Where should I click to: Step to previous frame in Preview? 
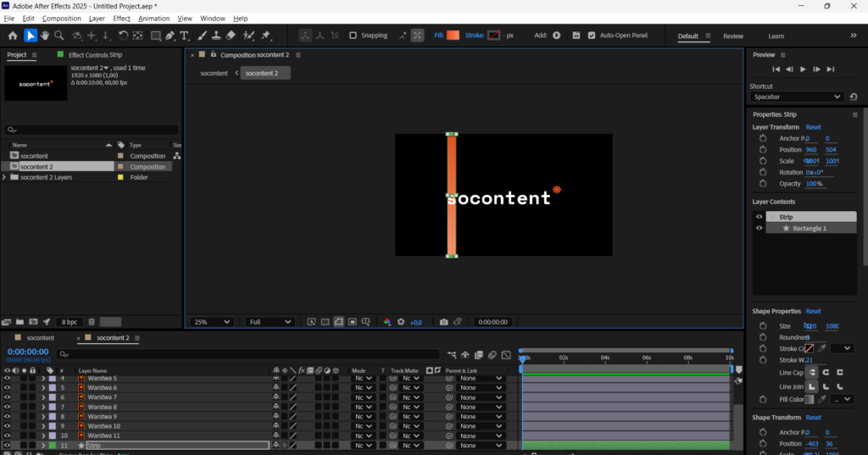[x=789, y=69]
